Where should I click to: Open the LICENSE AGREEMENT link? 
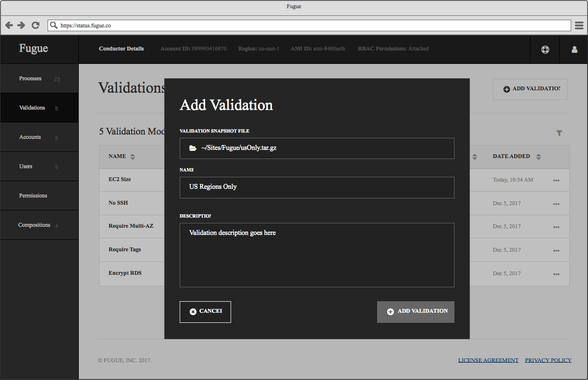coord(488,360)
